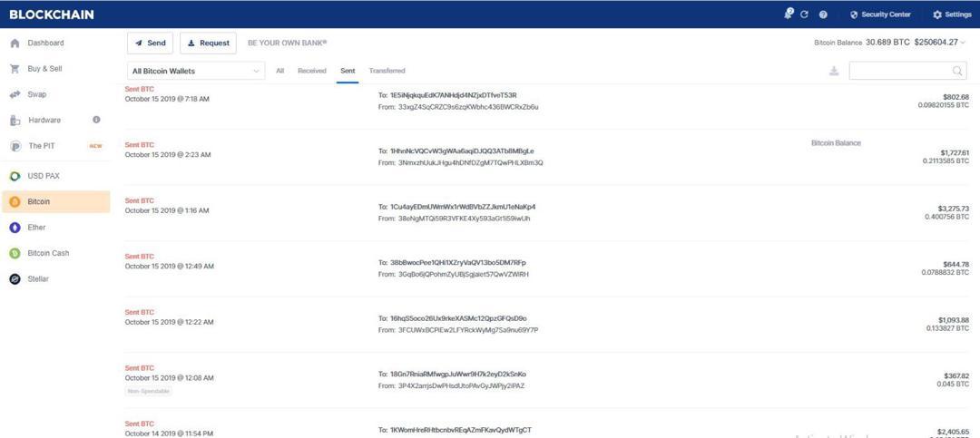This screenshot has width=980, height=438.
Task: Open Stellar coin icon
Action: point(15,278)
